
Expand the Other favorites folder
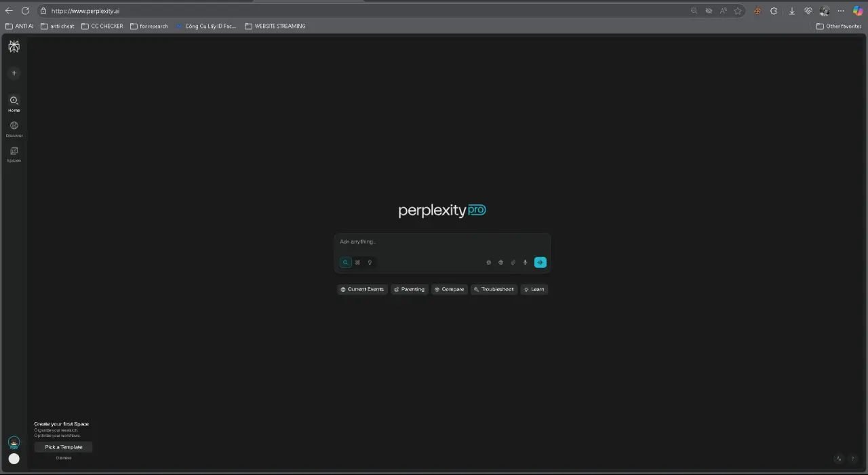(x=839, y=26)
